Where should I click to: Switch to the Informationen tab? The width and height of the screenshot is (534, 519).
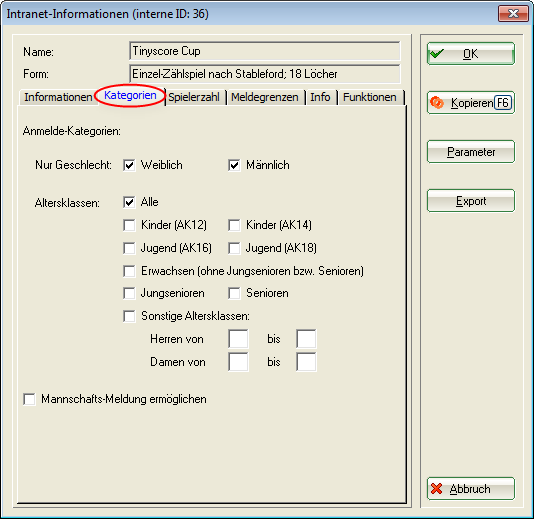tap(58, 97)
